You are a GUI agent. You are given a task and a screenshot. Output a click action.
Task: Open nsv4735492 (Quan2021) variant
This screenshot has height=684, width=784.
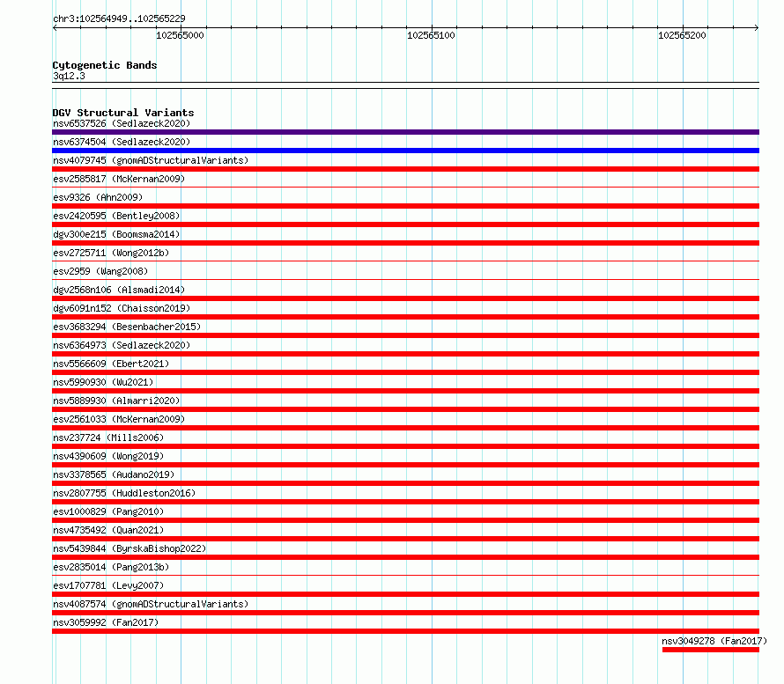[x=108, y=530]
